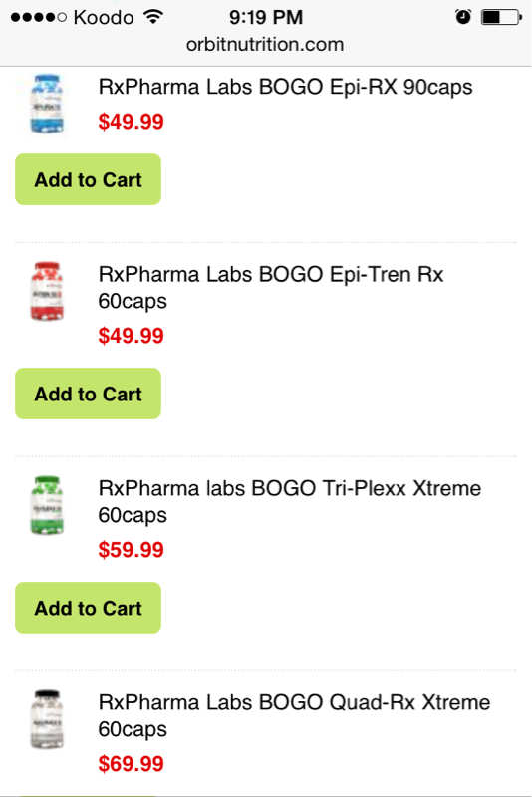Tap the red Epi-Tren Rx bottle thumbnail
Viewport: 532px width, 797px height.
click(x=47, y=291)
